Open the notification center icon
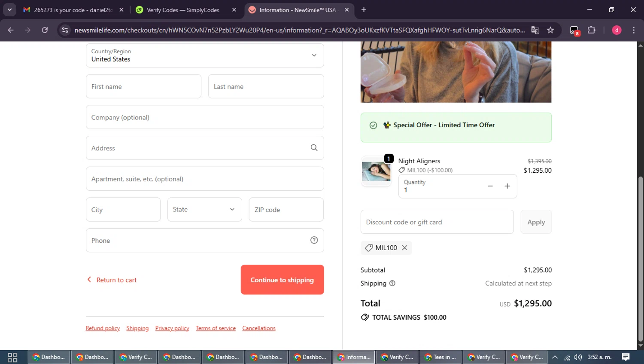The image size is (644, 364). (626, 357)
